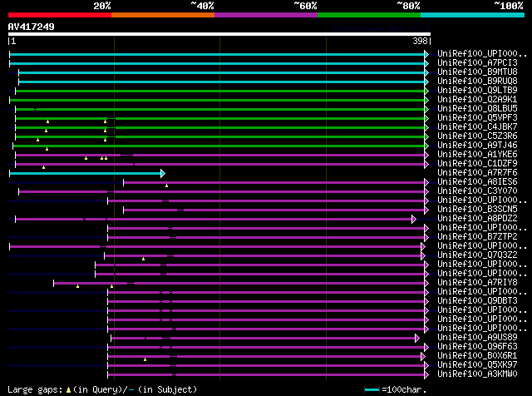Click the query end position 398
The width and height of the screenshot is (532, 396).
click(420, 41)
